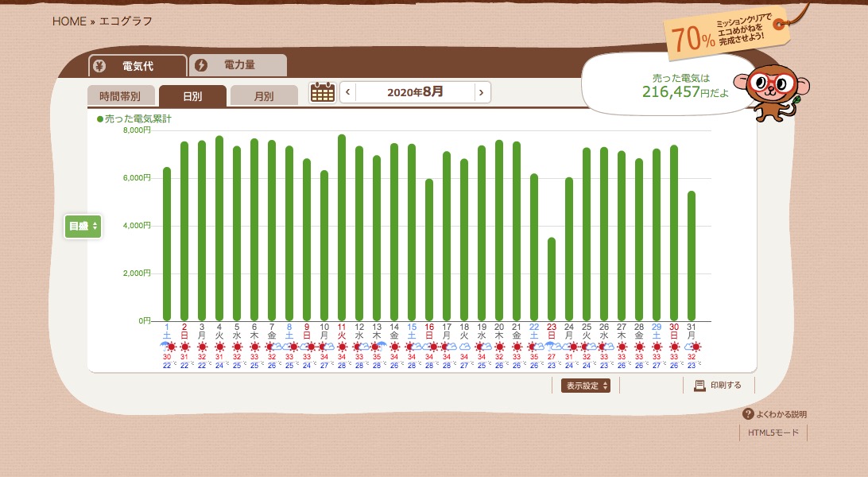Click the printer icon beside 印刷する

click(699, 386)
